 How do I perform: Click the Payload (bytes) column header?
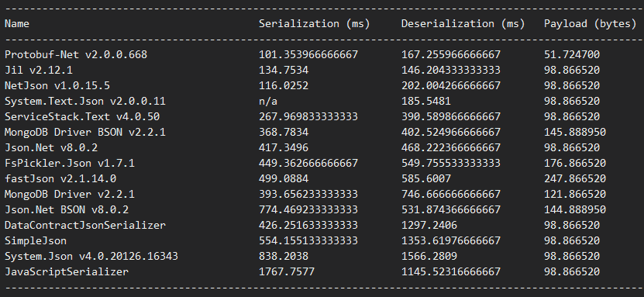591,24
